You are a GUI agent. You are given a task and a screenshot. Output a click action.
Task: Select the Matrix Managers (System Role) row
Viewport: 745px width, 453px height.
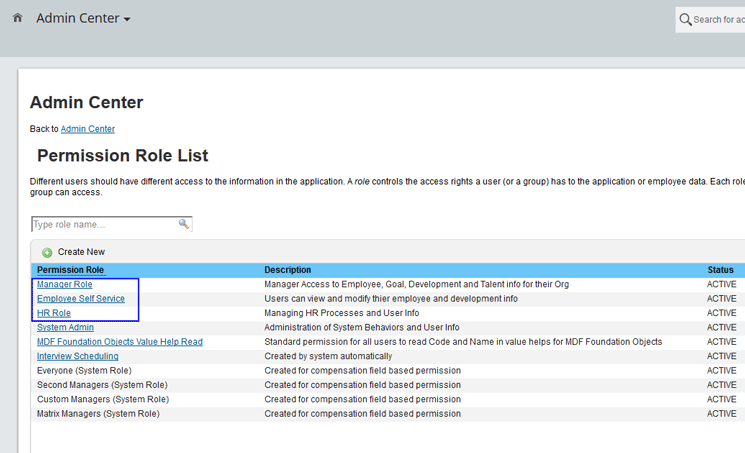pyautogui.click(x=97, y=413)
